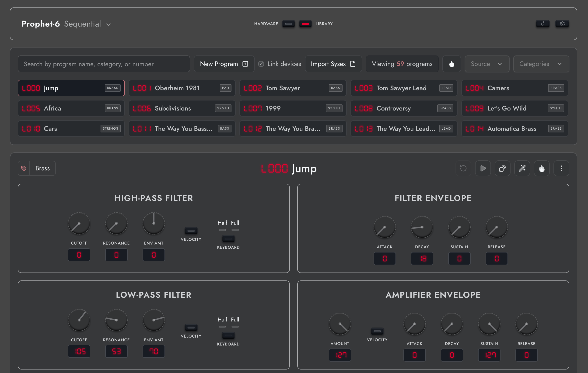Select program L014 Automatica Brass
The height and width of the screenshot is (373, 588).
click(x=515, y=128)
